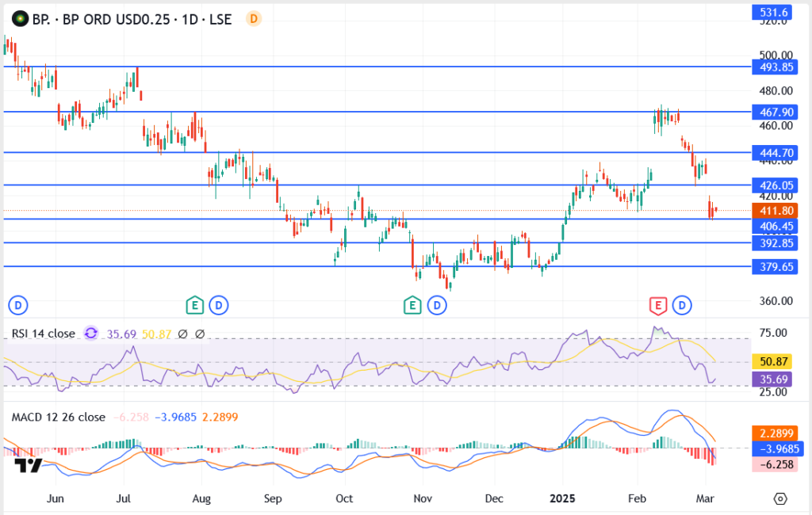The image size is (812, 515).
Task: Click the TradingView logo in the bottom-left
Action: (x=29, y=466)
